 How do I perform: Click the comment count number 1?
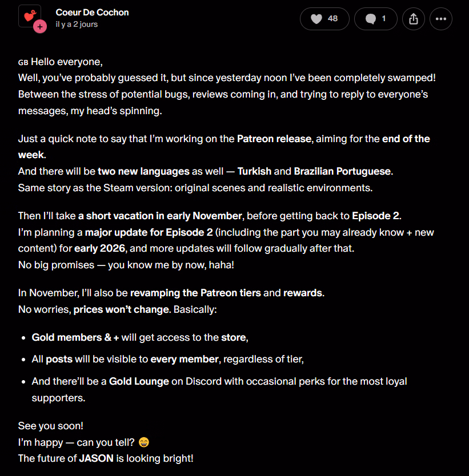[x=384, y=19]
